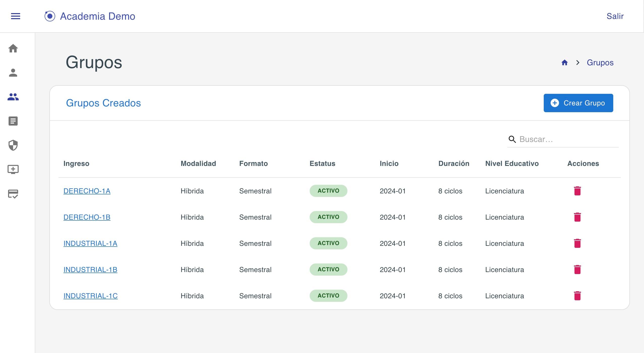This screenshot has height=353, width=644.
Task: Sort by the Ingreso column header
Action: click(x=76, y=163)
